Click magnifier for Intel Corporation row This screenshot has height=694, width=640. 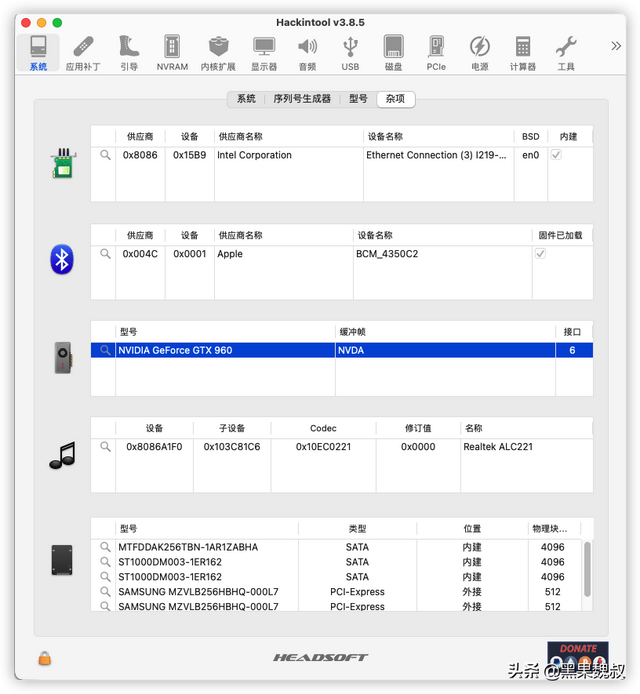point(105,155)
